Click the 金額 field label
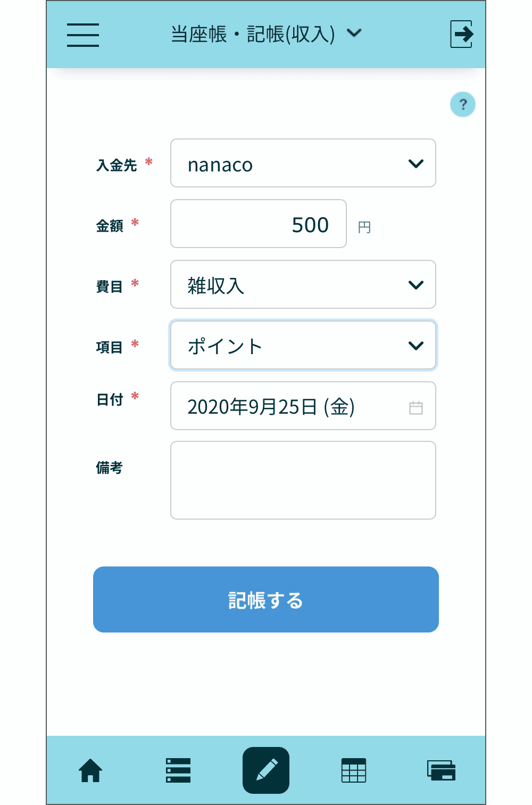This screenshot has height=805, width=532. (110, 226)
